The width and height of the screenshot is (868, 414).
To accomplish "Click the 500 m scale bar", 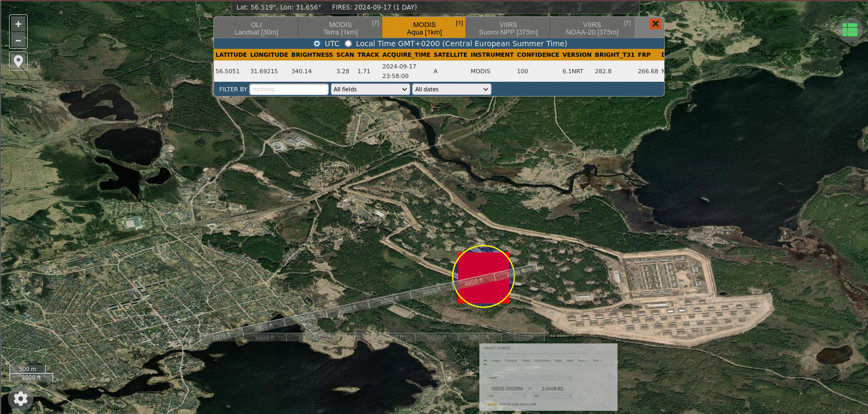I will click(x=28, y=369).
